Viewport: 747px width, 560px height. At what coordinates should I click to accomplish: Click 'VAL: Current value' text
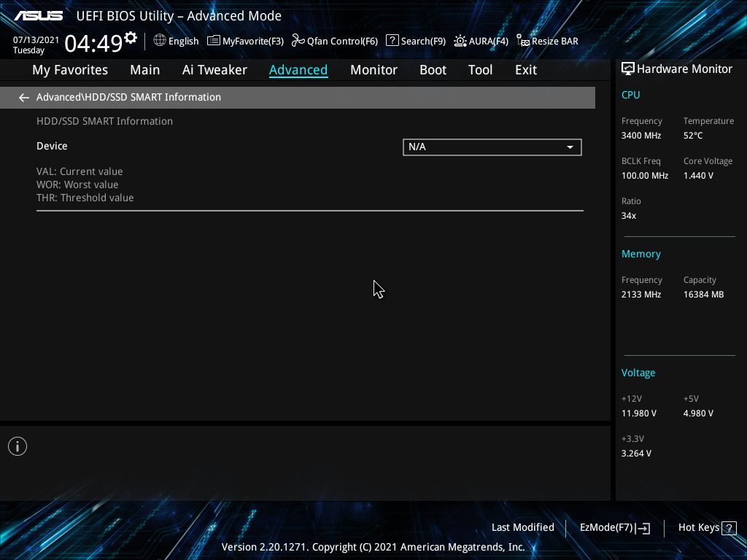(80, 171)
